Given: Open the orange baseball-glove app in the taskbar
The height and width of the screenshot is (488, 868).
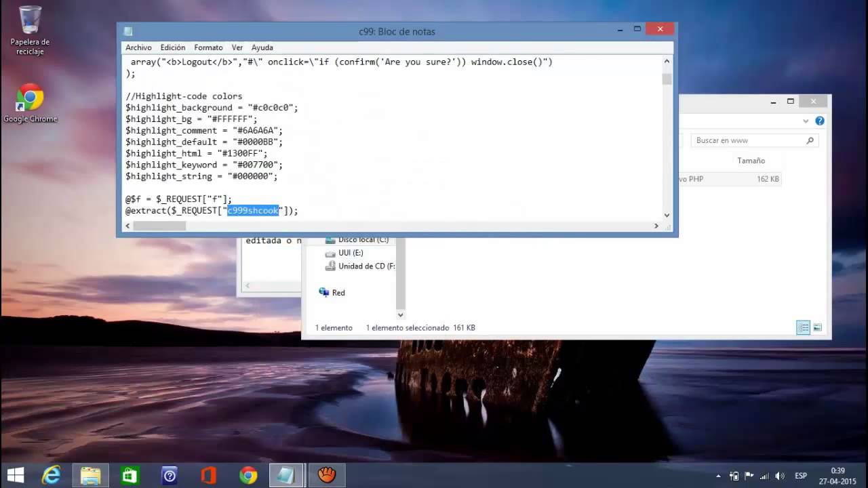Looking at the screenshot, I should click(x=327, y=475).
